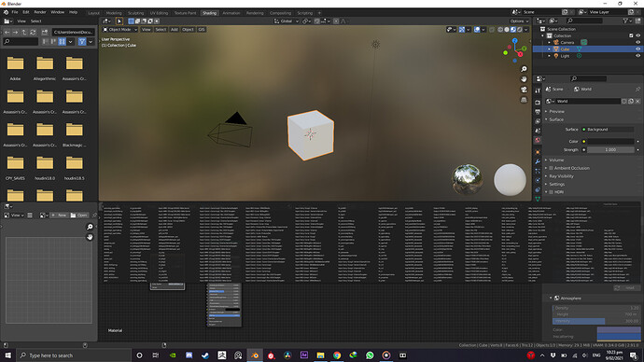The width and height of the screenshot is (644, 362).
Task: Expand the Volume panel
Action: tap(556, 160)
